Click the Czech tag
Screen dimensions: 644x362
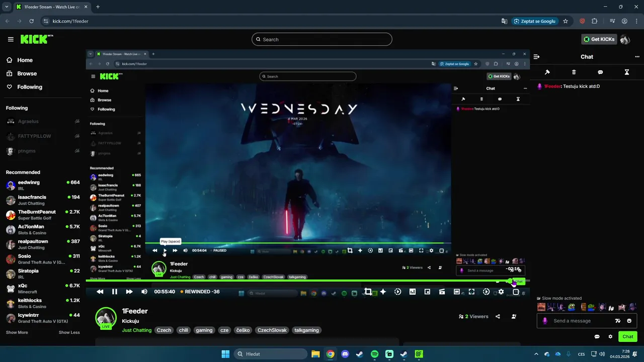[x=164, y=330]
